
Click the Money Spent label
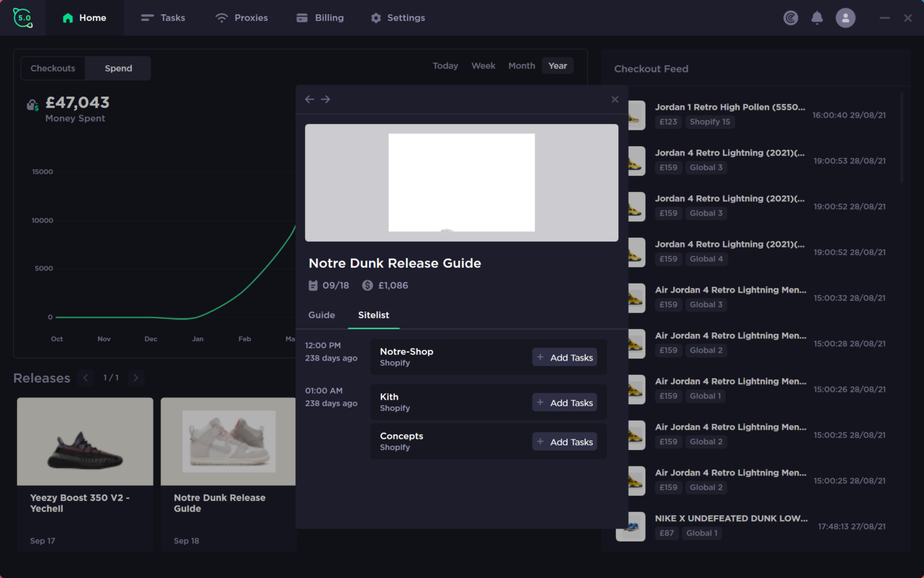click(x=75, y=118)
